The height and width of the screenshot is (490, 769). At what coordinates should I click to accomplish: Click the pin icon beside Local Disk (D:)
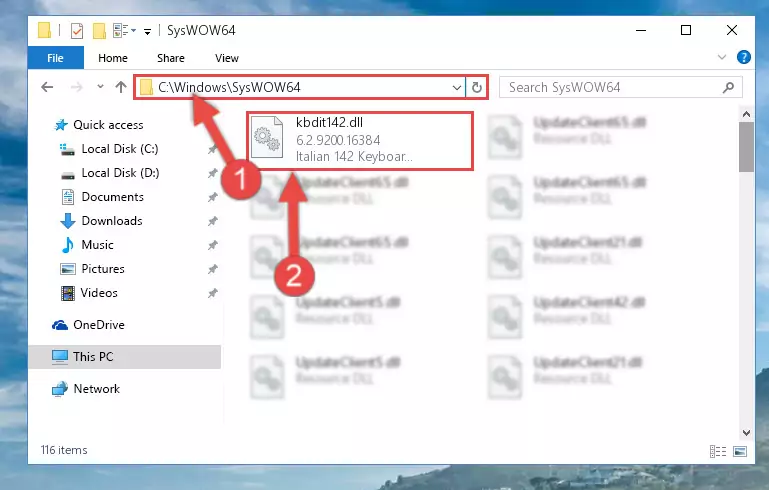click(212, 173)
